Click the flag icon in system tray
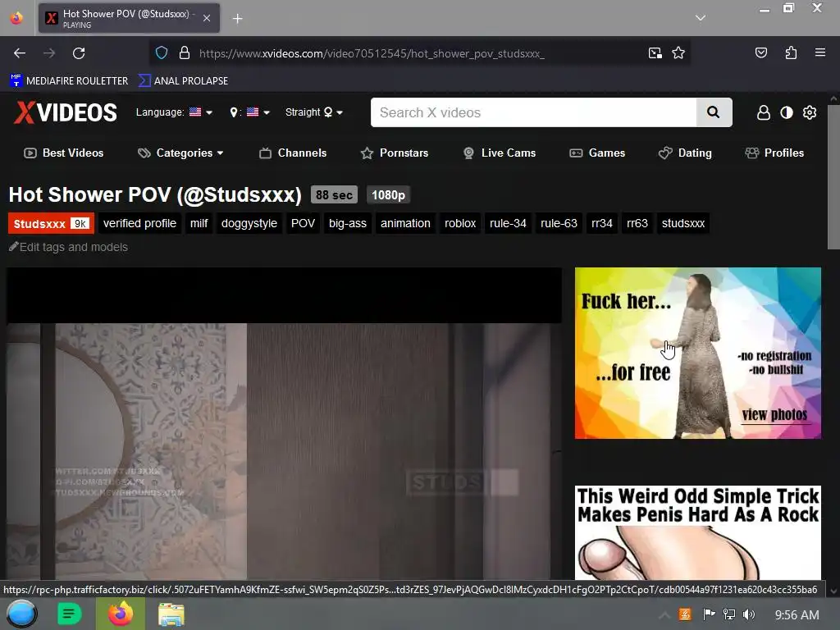This screenshot has height=630, width=840. click(x=709, y=614)
